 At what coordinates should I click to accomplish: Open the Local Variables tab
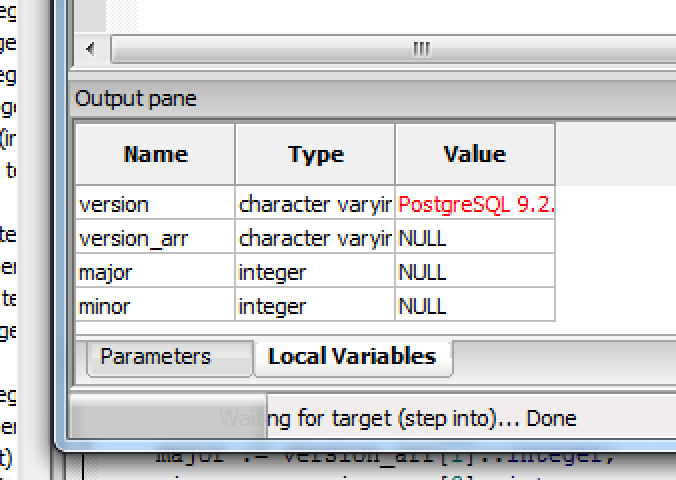[x=352, y=357]
